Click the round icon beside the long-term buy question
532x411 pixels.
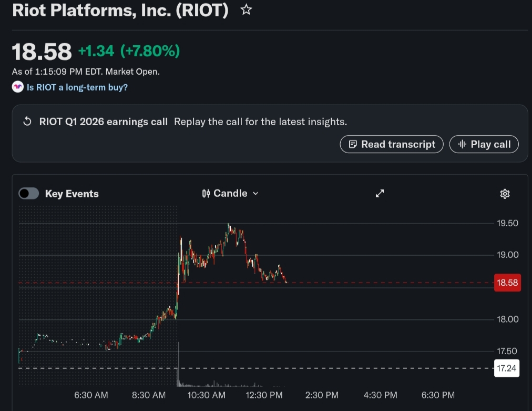[18, 87]
